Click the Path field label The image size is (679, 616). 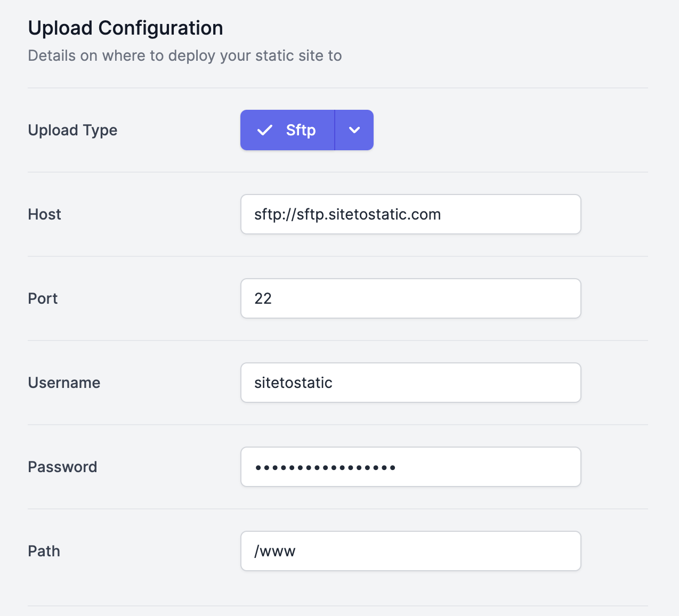pos(44,551)
